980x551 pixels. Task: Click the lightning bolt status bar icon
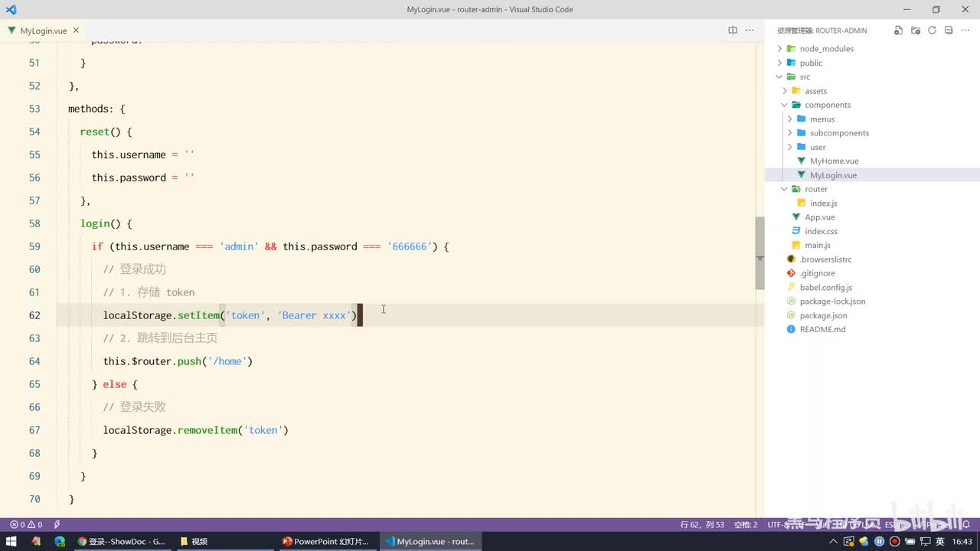[57, 525]
